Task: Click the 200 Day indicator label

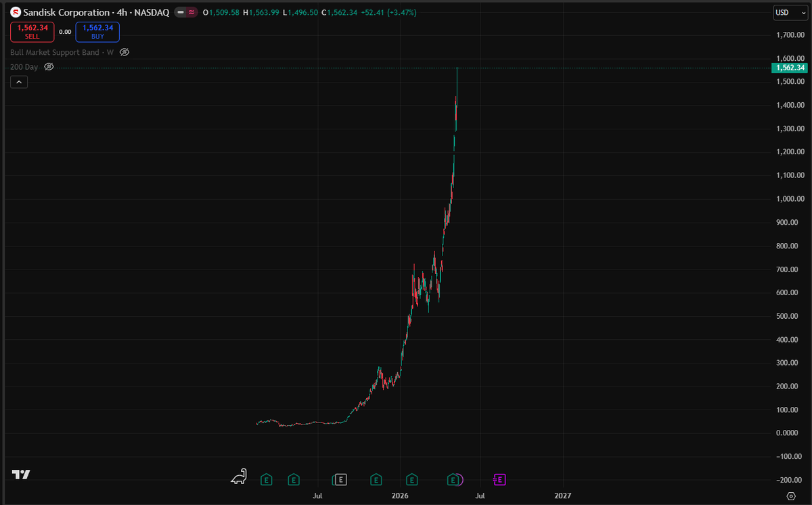Action: click(x=24, y=67)
